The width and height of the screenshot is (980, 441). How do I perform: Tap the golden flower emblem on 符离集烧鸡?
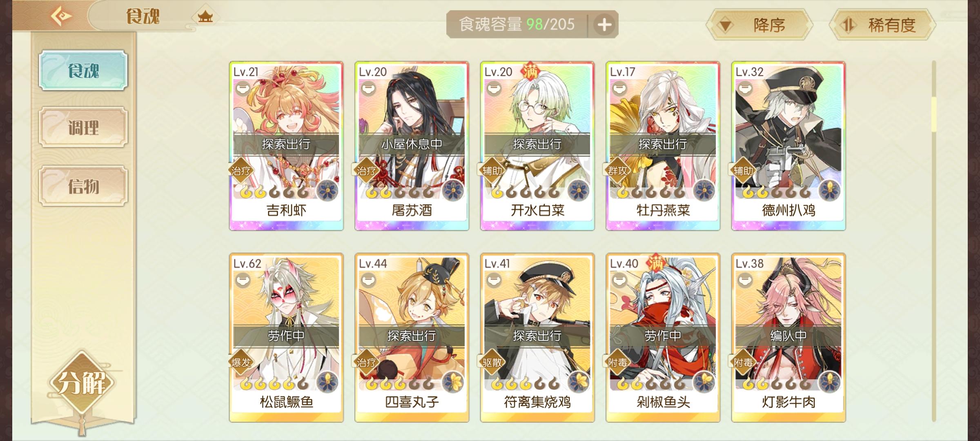579,383
